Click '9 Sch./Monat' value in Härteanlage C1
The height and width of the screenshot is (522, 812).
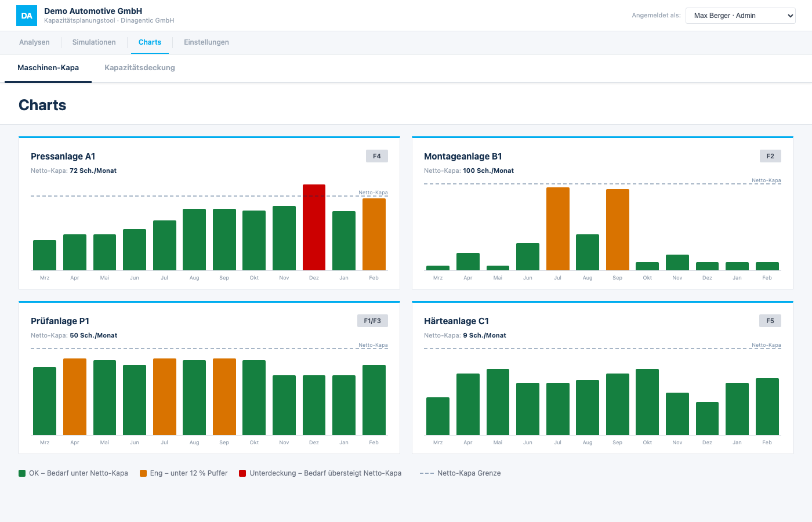pyautogui.click(x=484, y=335)
